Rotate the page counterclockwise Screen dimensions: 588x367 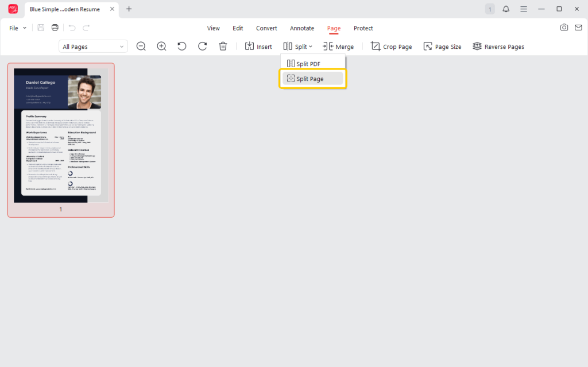182,46
